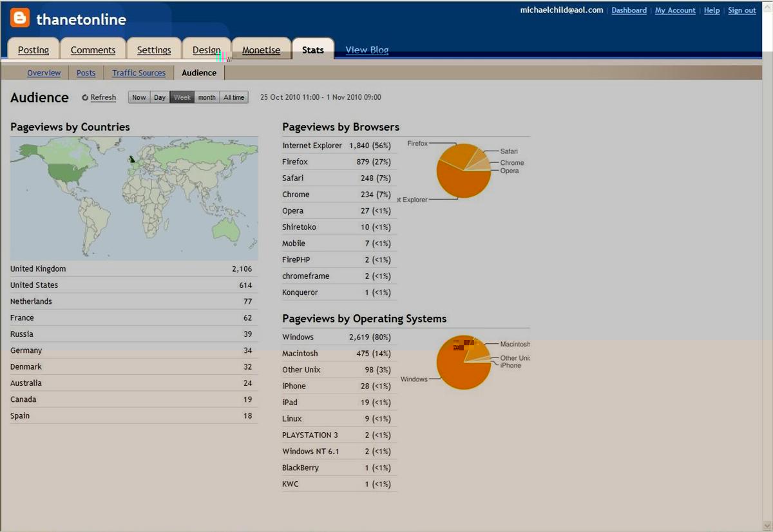The image size is (773, 532).
Task: Click the Linux operating system row
Action: tap(339, 419)
